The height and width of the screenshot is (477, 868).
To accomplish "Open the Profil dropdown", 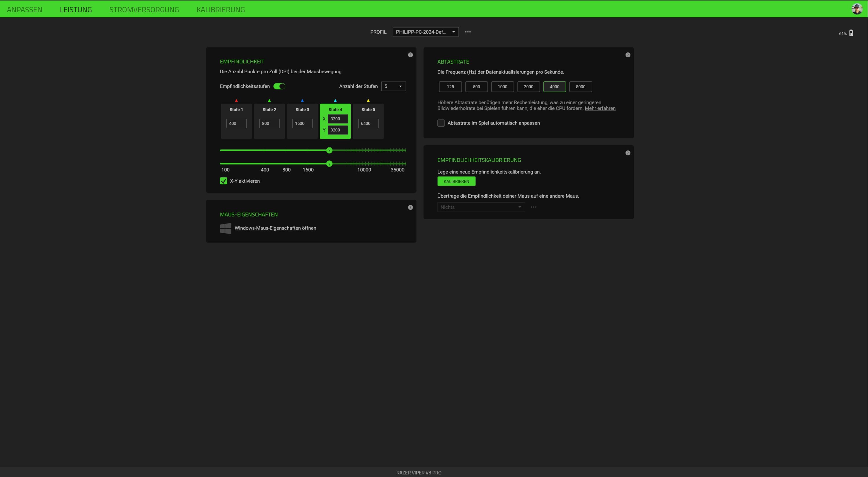I will pos(425,32).
